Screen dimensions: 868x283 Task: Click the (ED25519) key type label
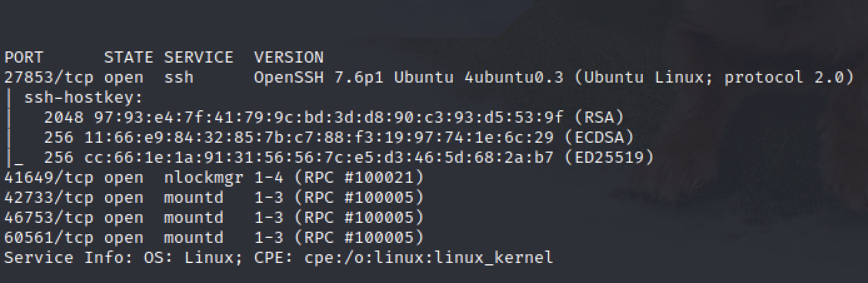click(x=608, y=158)
